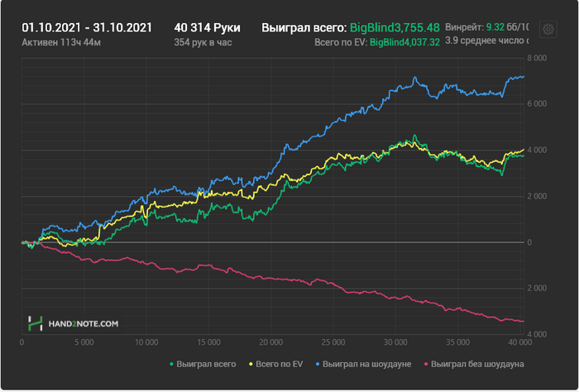Toggle the green 'Выиграл всего' legend series

point(203,365)
